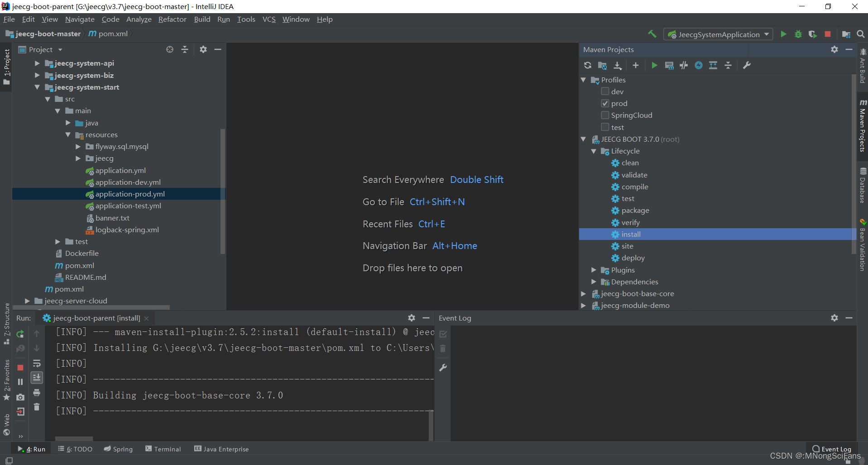Toggle skip tests mode in Maven toolbar
The width and height of the screenshot is (868, 465).
coord(699,65)
